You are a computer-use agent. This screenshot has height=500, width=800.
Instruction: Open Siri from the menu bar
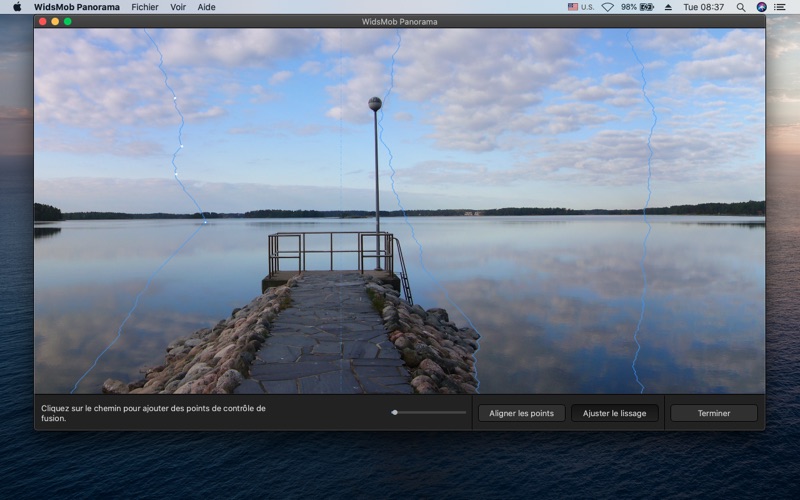(x=761, y=7)
